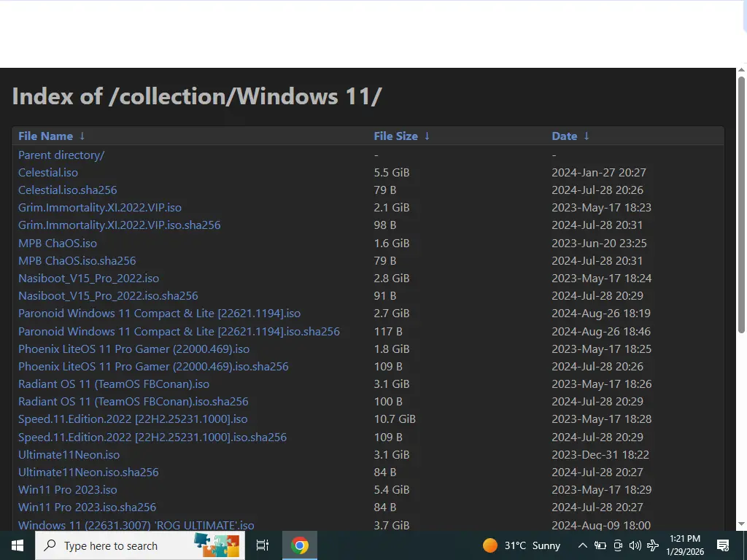Select the date '2023-Jun-20 23:25'

tap(599, 244)
